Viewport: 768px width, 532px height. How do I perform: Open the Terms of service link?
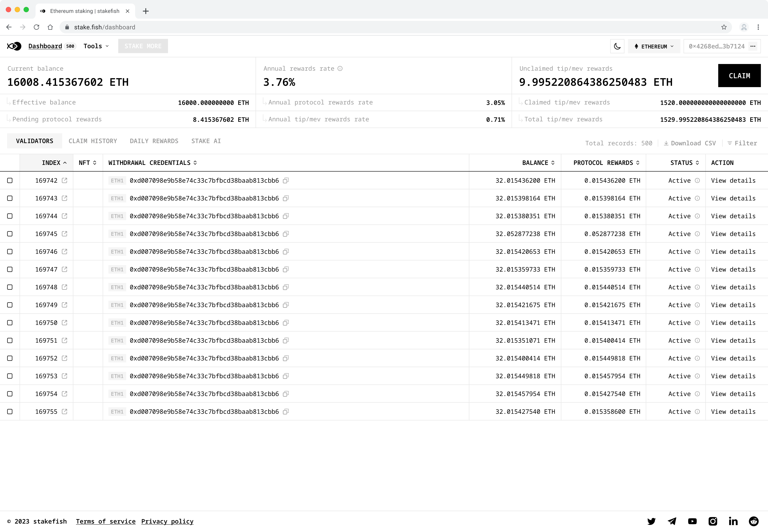coord(106,521)
